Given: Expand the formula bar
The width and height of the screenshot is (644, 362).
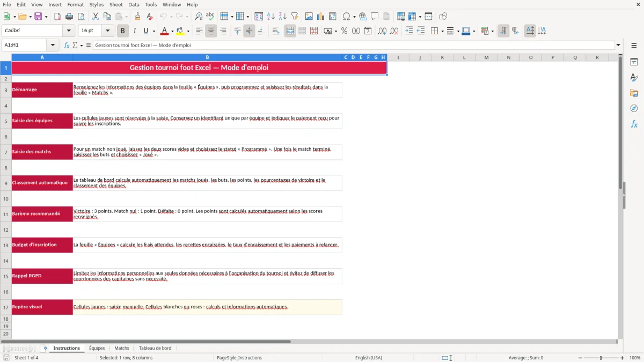Looking at the screenshot, I should (618, 45).
